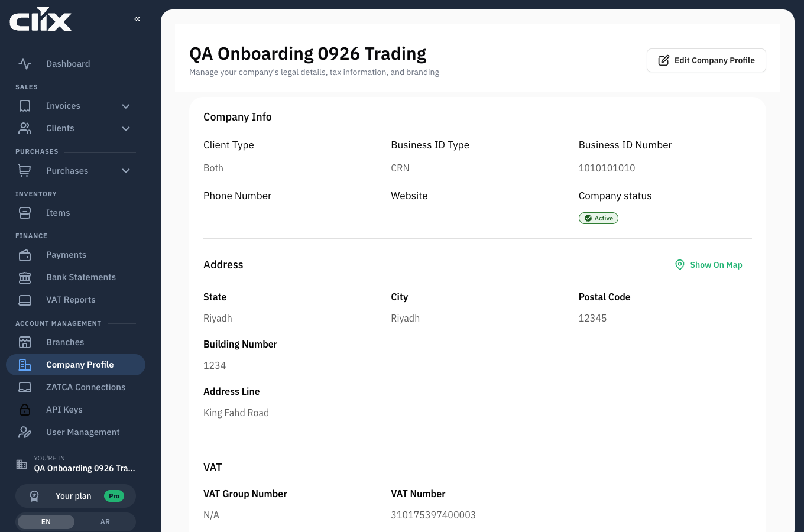Click the Client Type value Both
This screenshot has width=804, height=532.
[213, 168]
